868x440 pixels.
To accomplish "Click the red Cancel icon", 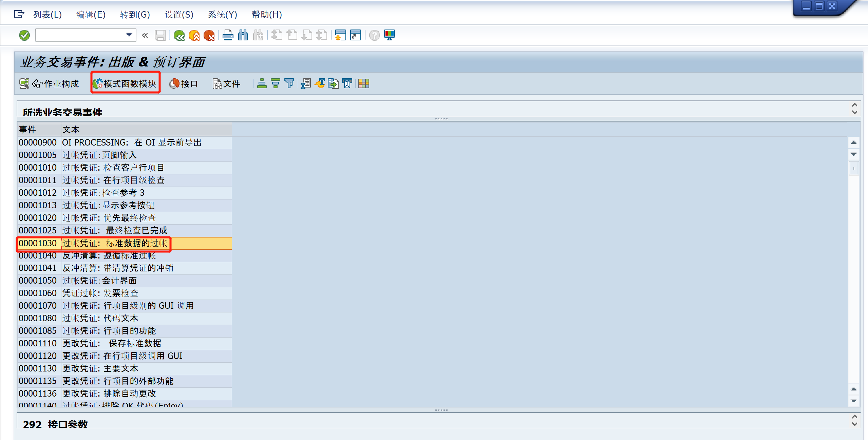I will [x=209, y=35].
